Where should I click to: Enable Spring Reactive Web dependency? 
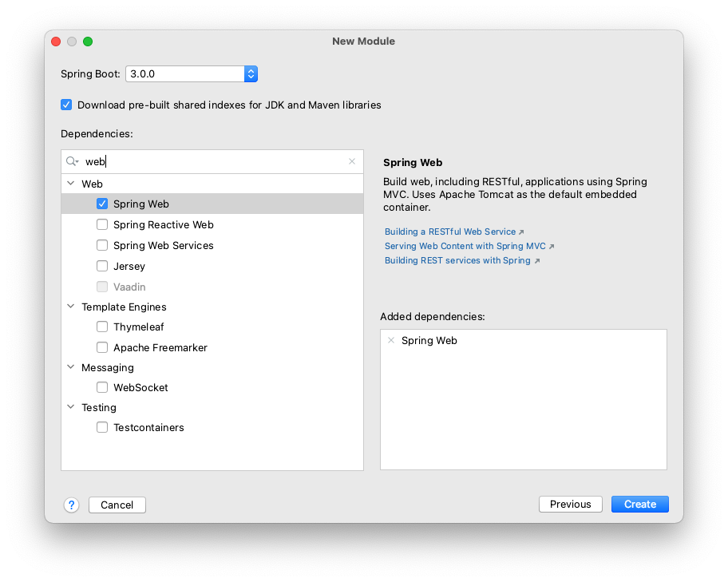pos(102,225)
